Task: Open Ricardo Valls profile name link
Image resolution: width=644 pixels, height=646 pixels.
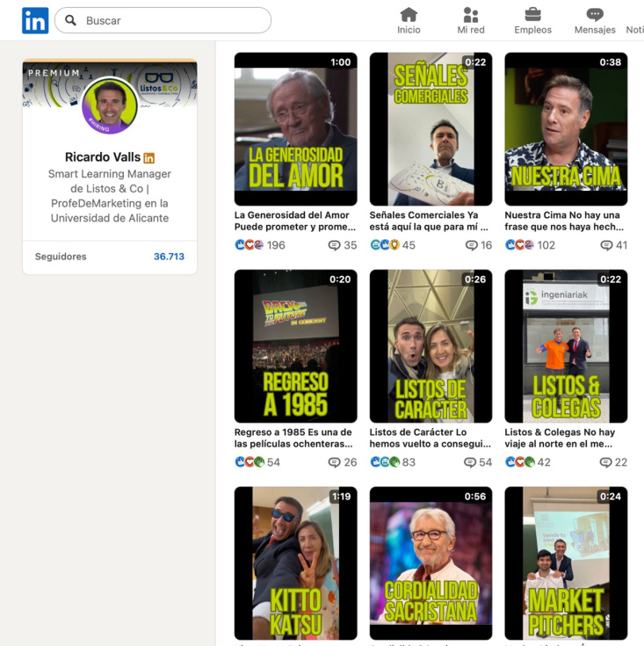Action: (x=102, y=157)
